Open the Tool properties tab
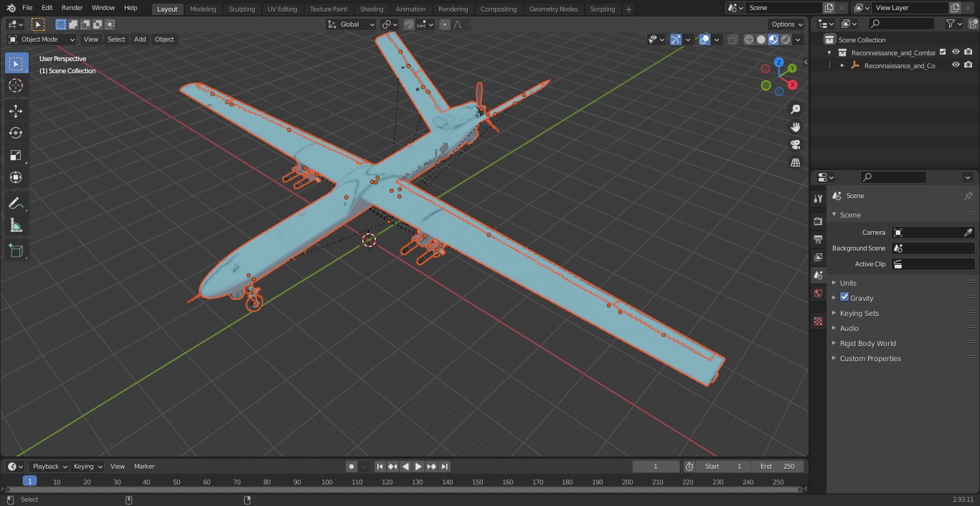This screenshot has height=506, width=980. (818, 199)
